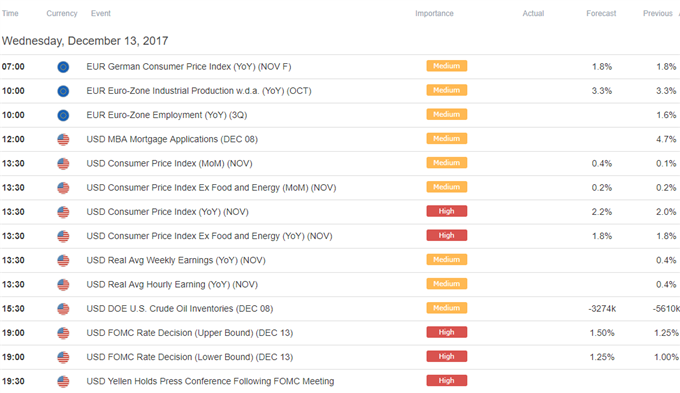680x393 pixels.
Task: Click High badge for Consumer Price Index (YoY)
Action: 447,211
